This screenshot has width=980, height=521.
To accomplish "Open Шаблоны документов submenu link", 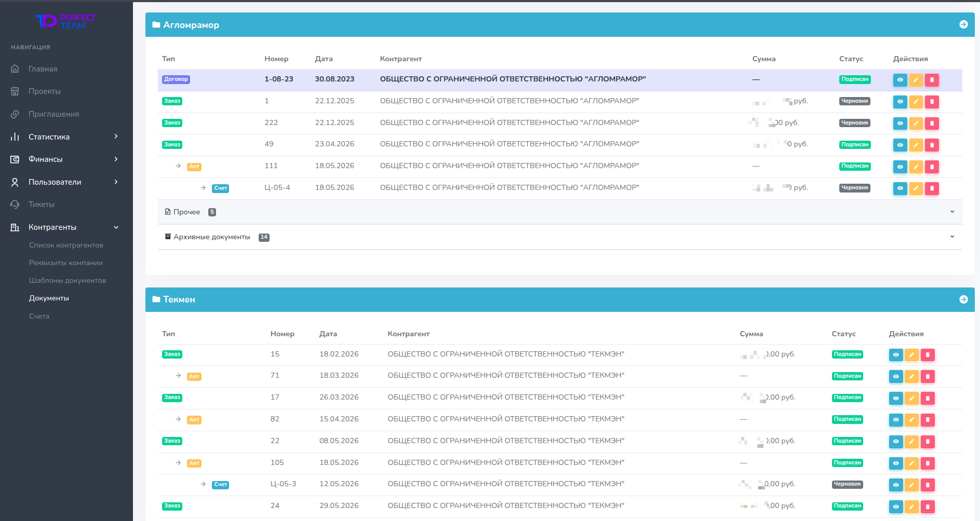I will [68, 281].
